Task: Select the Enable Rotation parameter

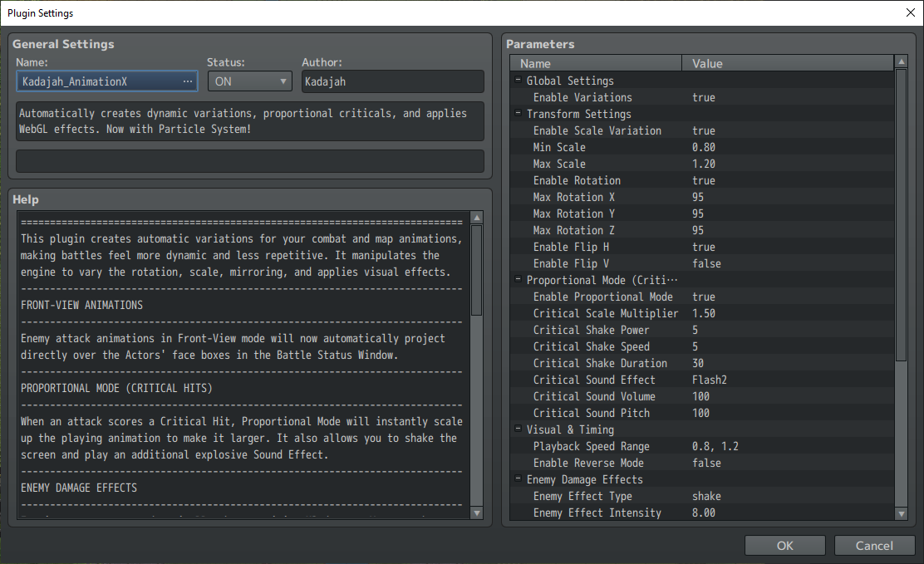Action: pyautogui.click(x=702, y=180)
